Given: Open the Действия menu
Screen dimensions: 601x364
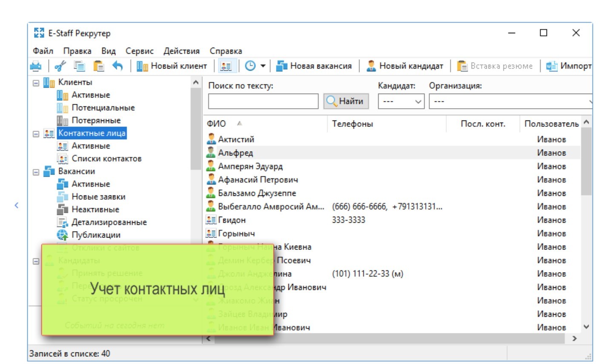Looking at the screenshot, I should pyautogui.click(x=181, y=51).
